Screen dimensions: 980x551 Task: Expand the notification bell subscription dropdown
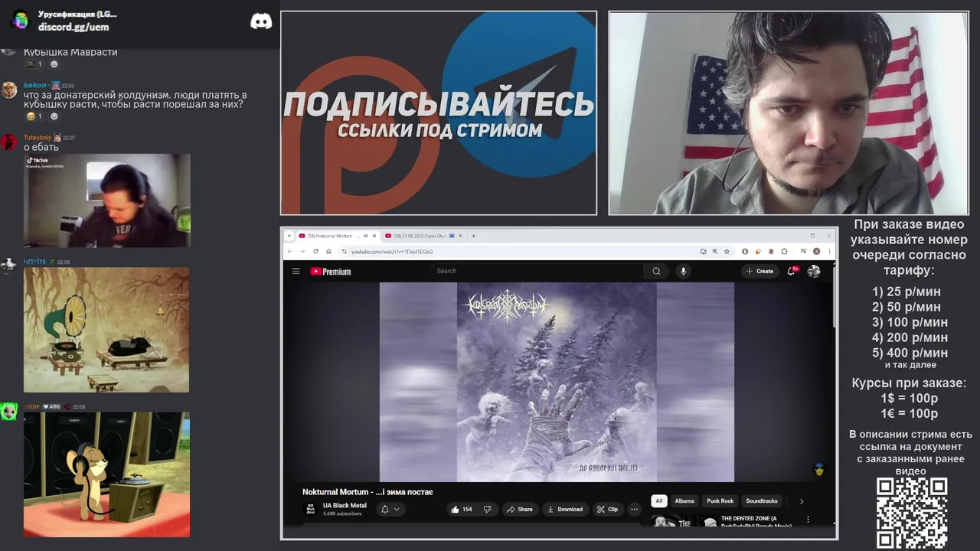(x=397, y=510)
